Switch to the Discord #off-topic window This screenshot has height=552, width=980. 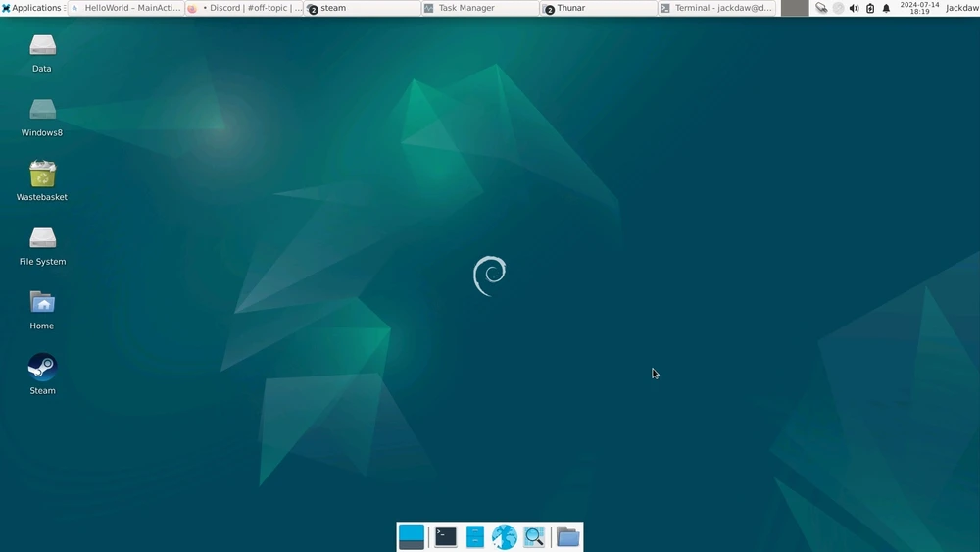(x=244, y=8)
